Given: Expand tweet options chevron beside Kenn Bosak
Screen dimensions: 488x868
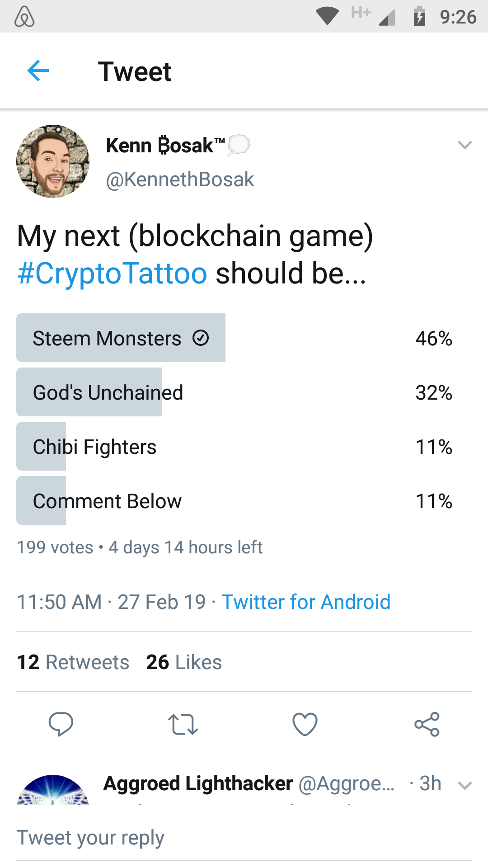Looking at the screenshot, I should (465, 145).
